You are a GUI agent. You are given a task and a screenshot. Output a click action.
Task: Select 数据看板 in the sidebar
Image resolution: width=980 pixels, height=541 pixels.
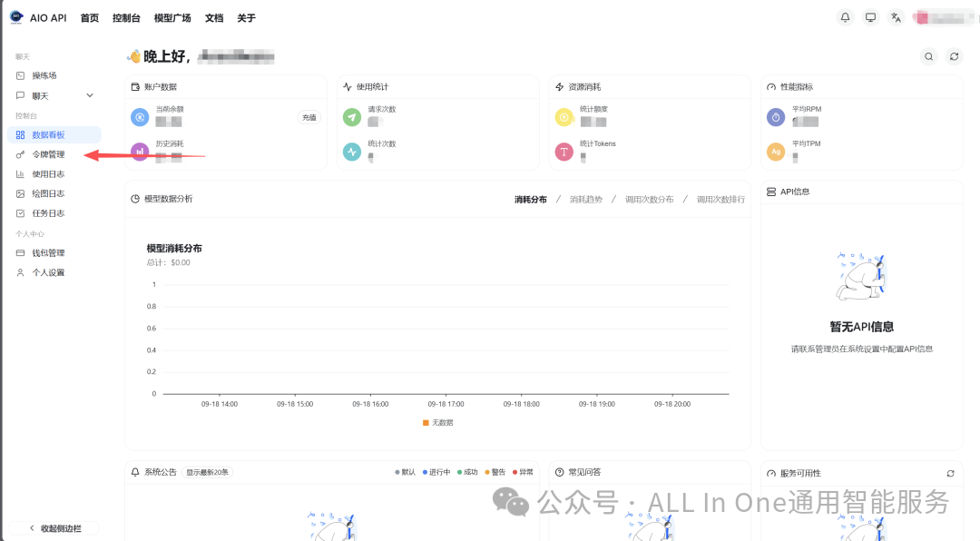(x=54, y=134)
